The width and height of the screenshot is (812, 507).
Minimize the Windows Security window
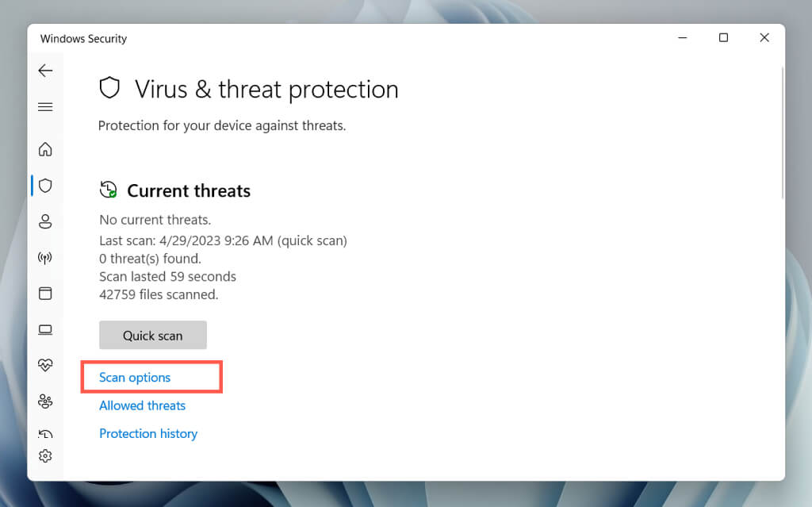point(682,38)
